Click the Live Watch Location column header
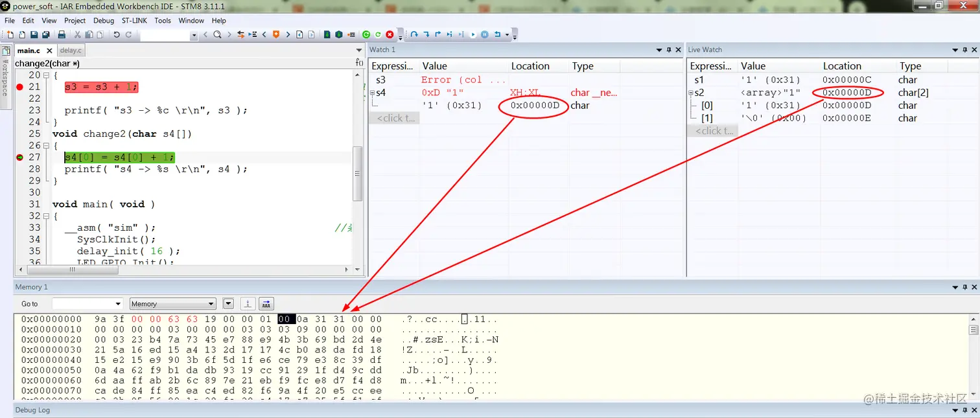 [x=857, y=66]
